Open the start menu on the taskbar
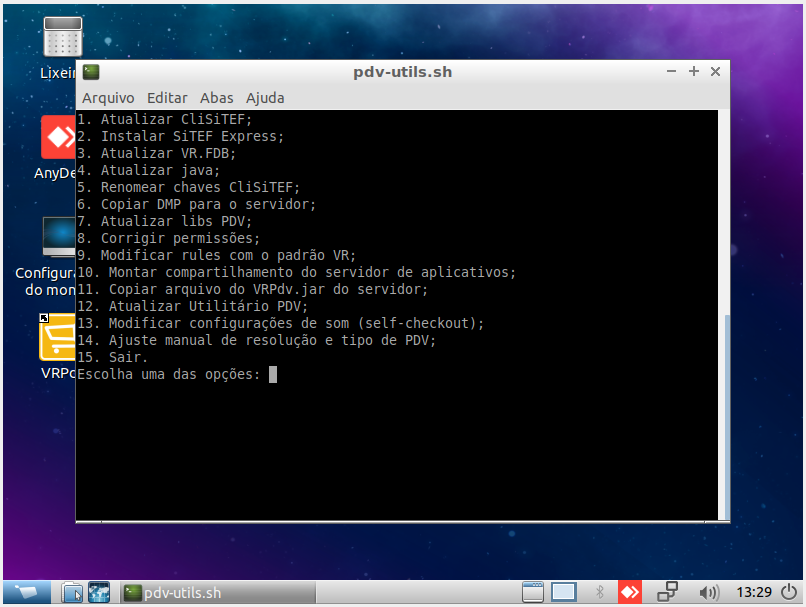The height and width of the screenshot is (607, 806). 26,592
